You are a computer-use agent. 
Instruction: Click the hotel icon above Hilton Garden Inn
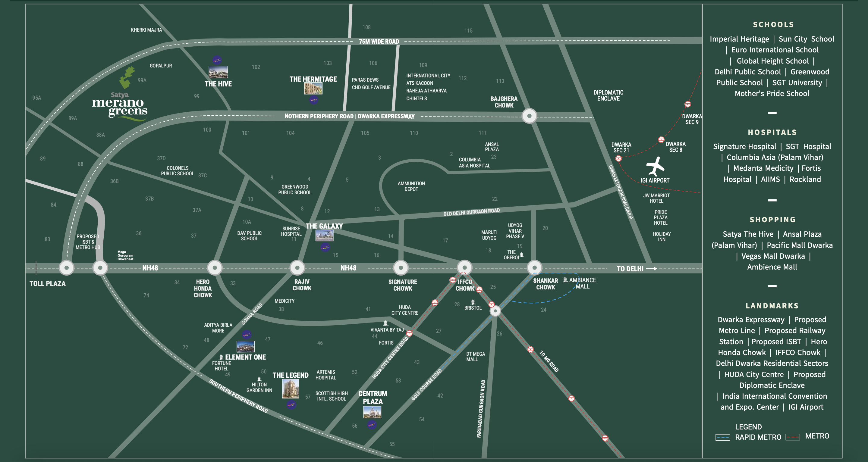pyautogui.click(x=259, y=379)
